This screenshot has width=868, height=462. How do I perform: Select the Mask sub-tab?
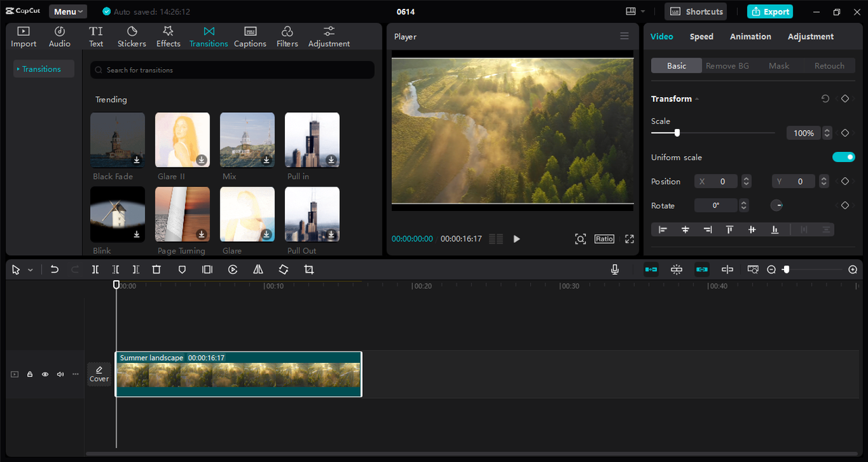point(778,66)
